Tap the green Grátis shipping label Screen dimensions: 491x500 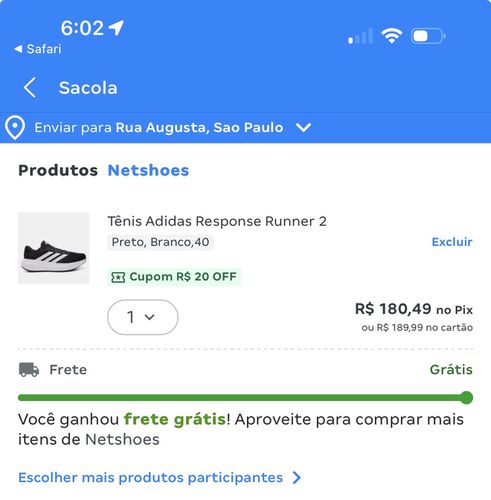point(451,370)
